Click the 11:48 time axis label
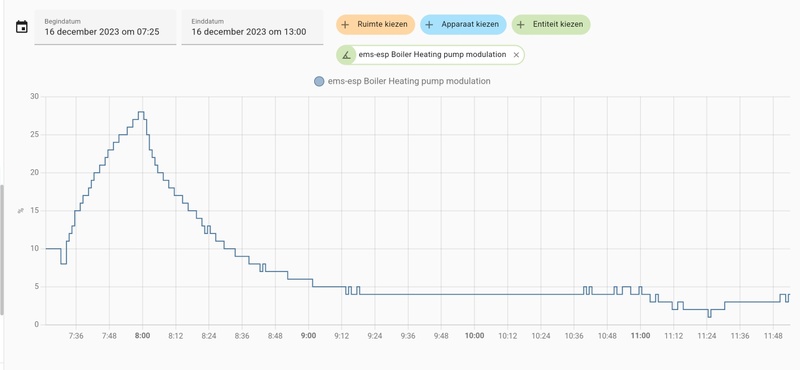800x370 pixels. [773, 336]
